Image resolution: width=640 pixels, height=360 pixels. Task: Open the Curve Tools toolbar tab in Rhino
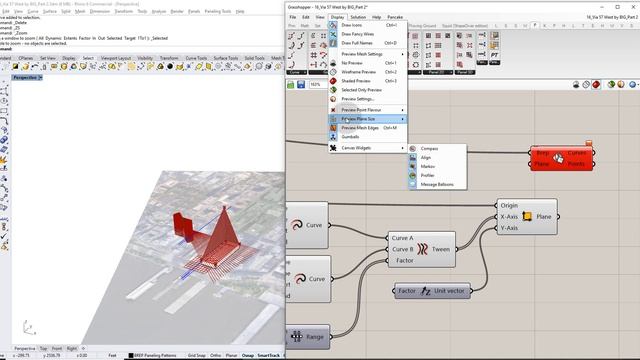[x=196, y=58]
